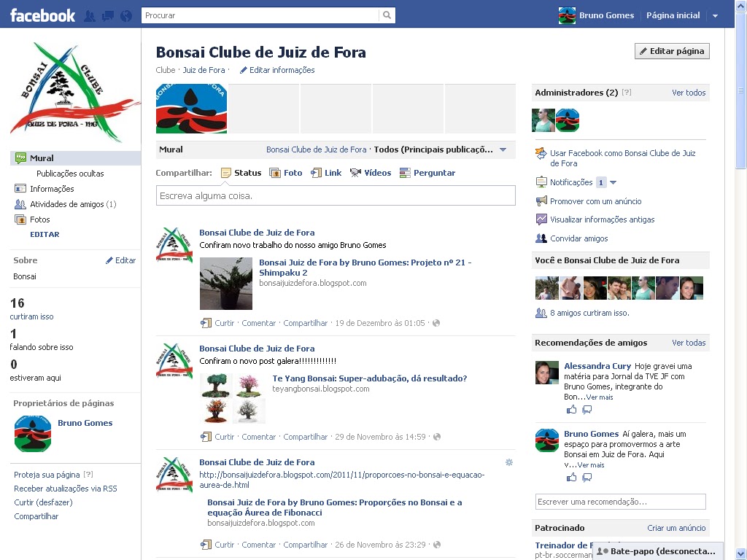This screenshot has width=747, height=560.
Task: Open messages icon in top bar
Action: point(108,16)
